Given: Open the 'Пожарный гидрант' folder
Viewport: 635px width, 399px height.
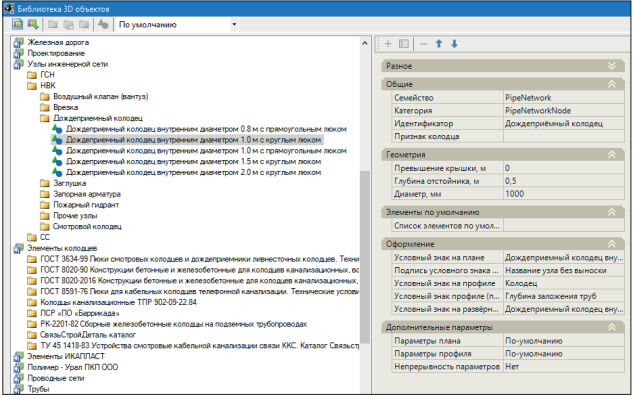Looking at the screenshot, I should tap(86, 205).
